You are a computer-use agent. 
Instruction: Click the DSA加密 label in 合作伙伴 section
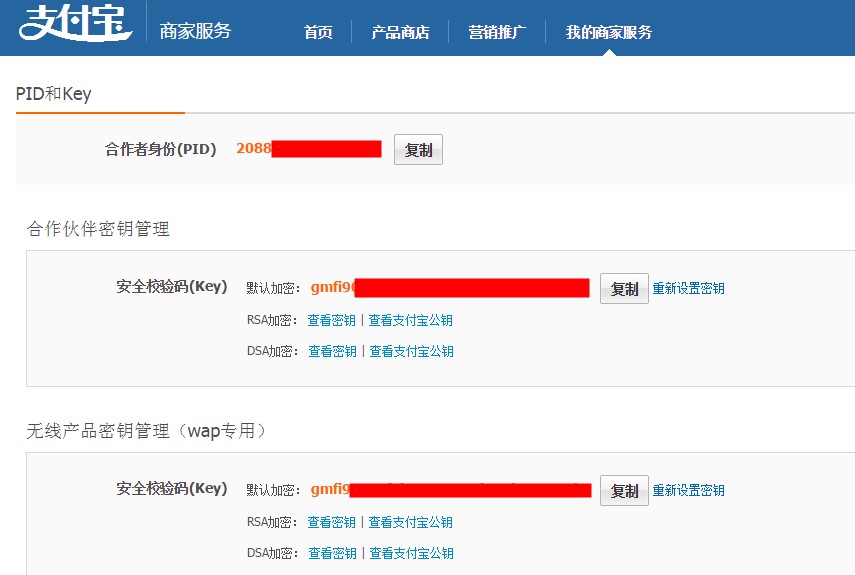272,351
